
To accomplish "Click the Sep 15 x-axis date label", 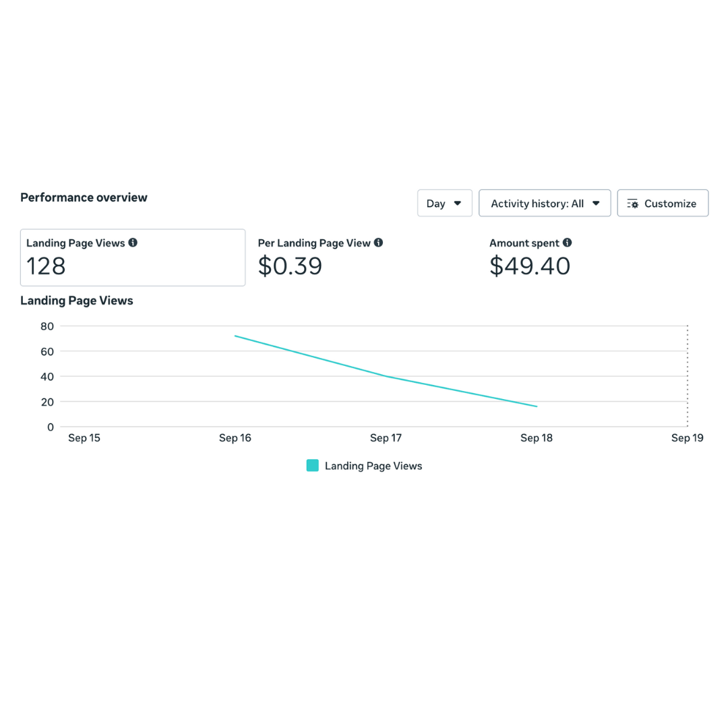I will point(84,438).
